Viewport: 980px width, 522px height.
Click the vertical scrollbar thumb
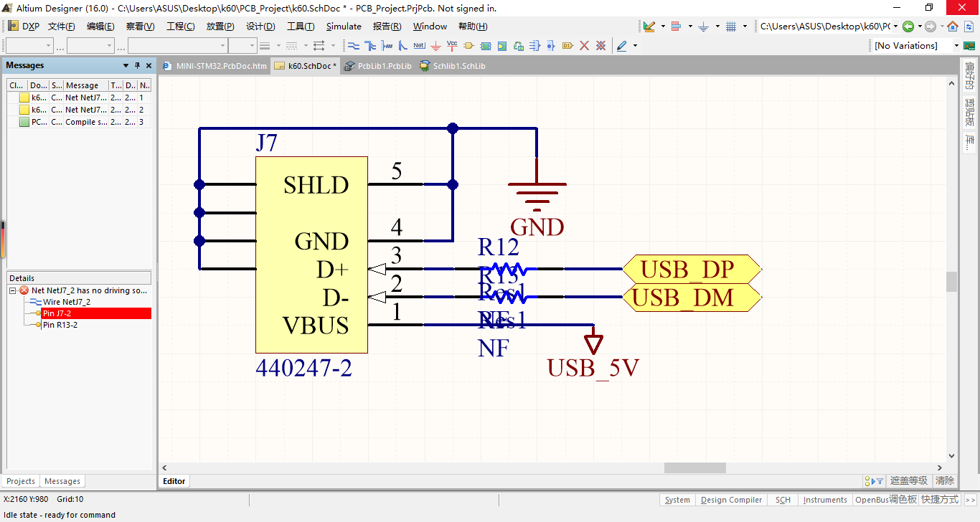click(x=952, y=282)
